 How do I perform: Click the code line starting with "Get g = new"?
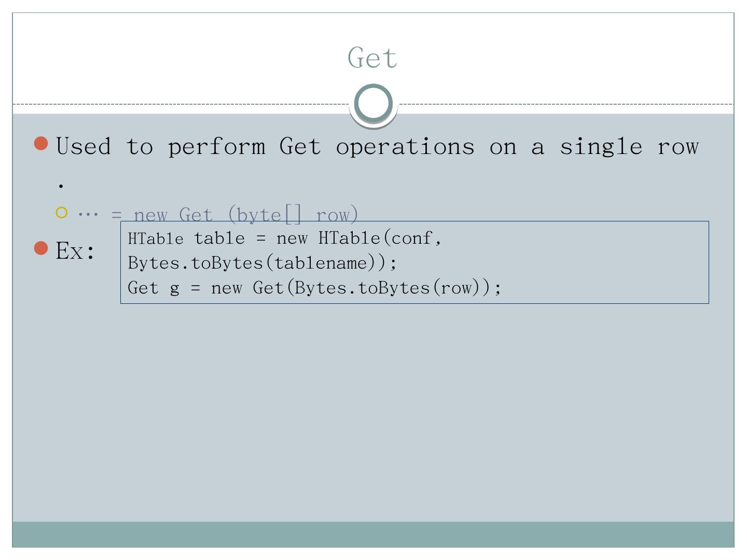pos(314,288)
